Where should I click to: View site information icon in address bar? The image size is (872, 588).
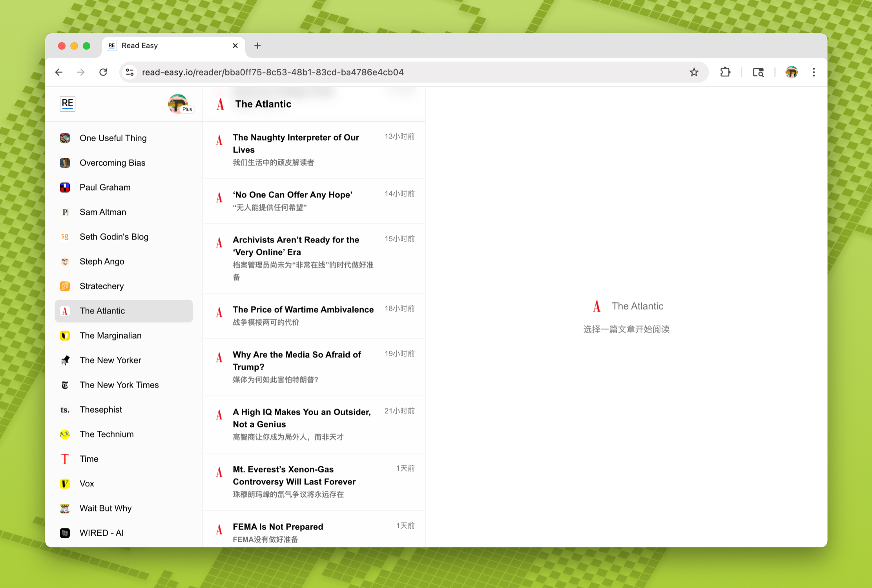click(x=130, y=72)
